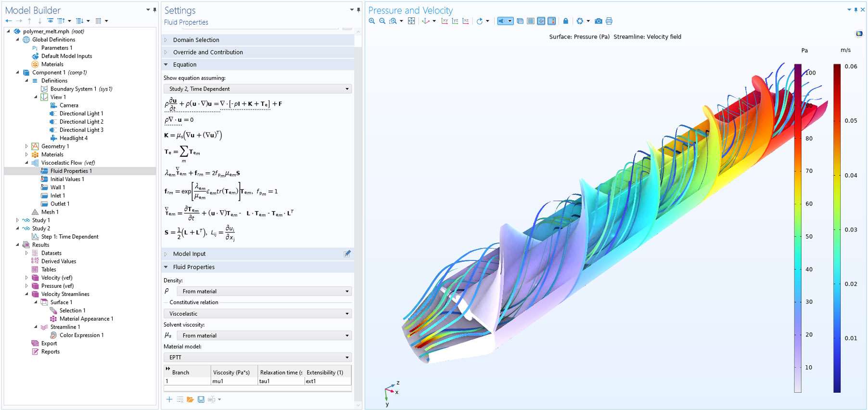
Task: Click the back arrow in Model Builder toolbar
Action: click(x=9, y=21)
